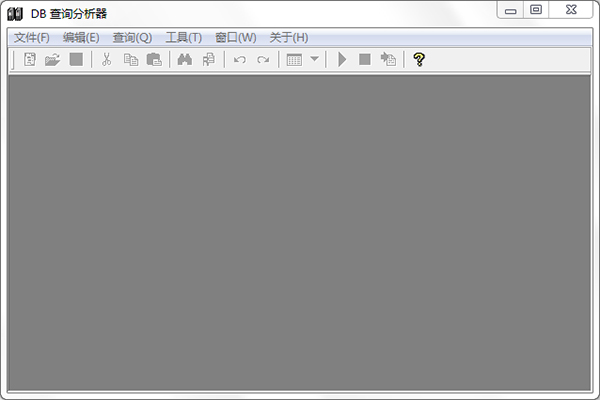The height and width of the screenshot is (400, 600).
Task: Click the Save toolbar icon
Action: [76, 60]
